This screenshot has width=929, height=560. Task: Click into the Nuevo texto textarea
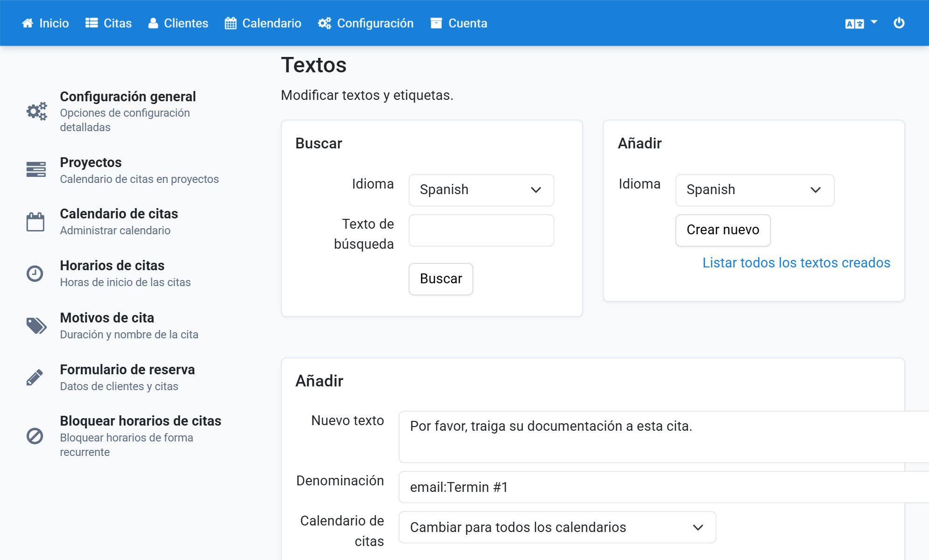(x=664, y=437)
